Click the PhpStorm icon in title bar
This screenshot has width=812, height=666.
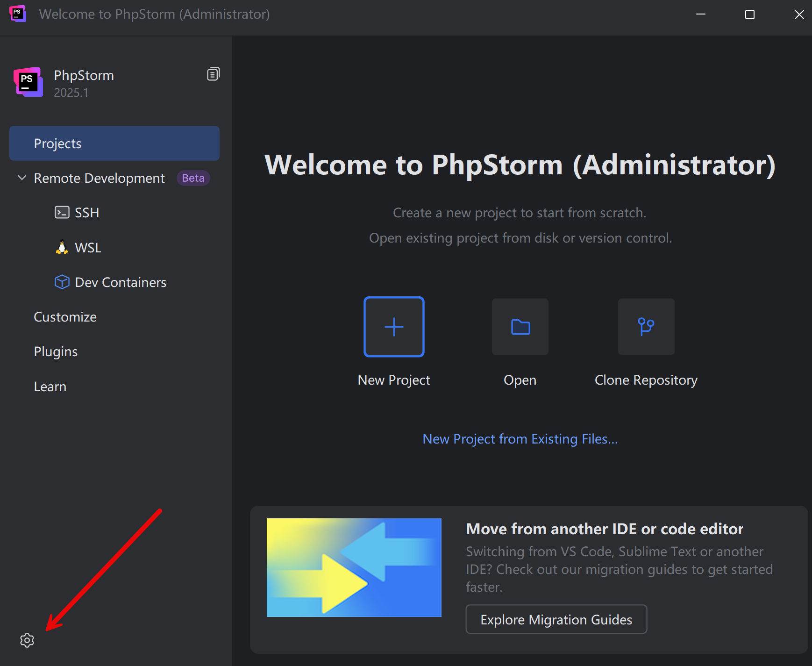(x=17, y=14)
